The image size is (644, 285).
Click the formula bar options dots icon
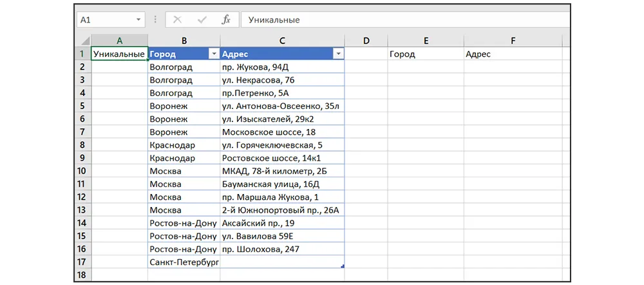[156, 20]
